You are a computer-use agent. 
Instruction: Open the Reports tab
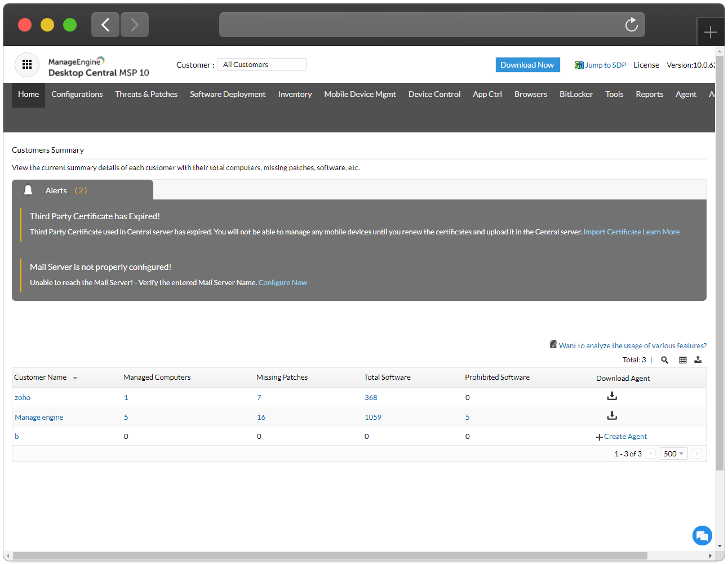(x=650, y=95)
